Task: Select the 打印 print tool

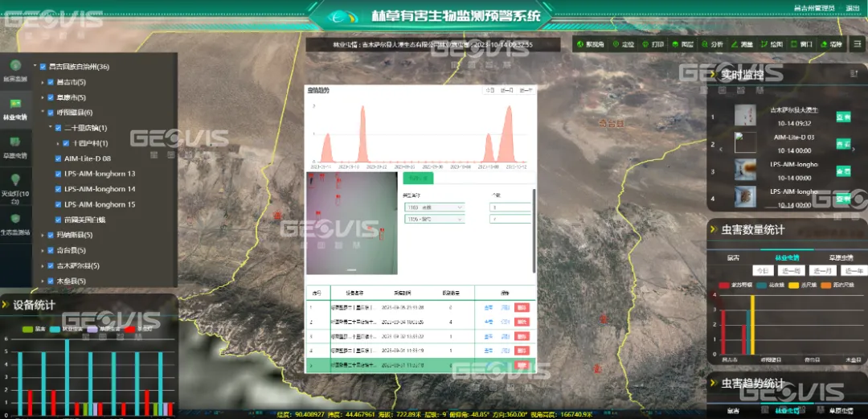Action: pyautogui.click(x=653, y=44)
